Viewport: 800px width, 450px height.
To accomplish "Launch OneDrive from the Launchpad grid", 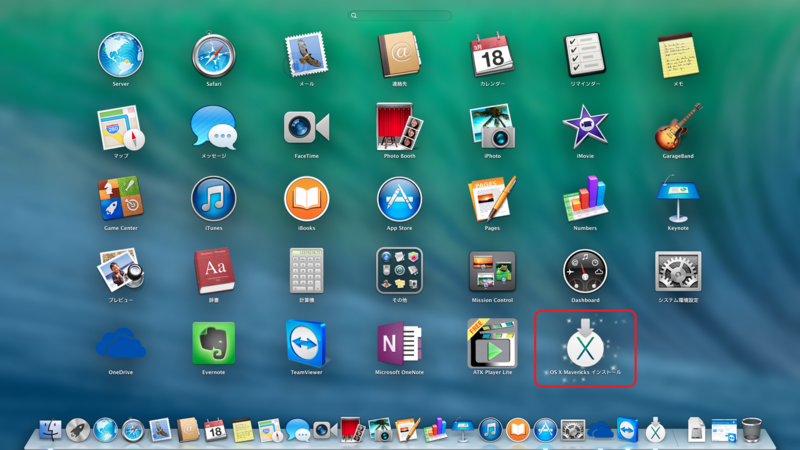I will click(x=121, y=343).
